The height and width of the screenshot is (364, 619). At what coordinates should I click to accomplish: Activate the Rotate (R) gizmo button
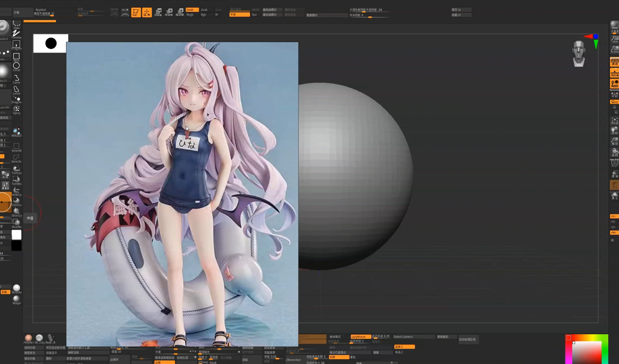[x=169, y=12]
